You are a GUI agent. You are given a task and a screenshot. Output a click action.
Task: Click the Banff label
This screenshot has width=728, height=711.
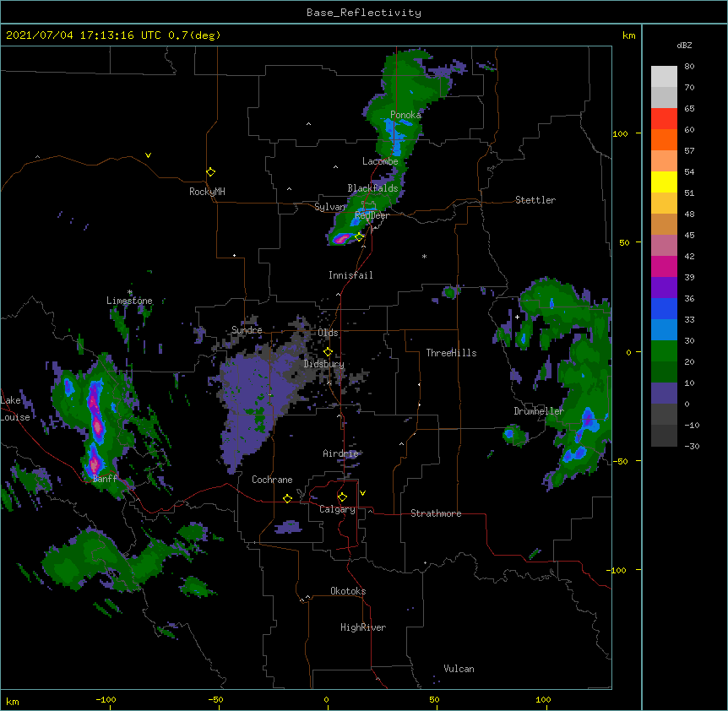[105, 479]
